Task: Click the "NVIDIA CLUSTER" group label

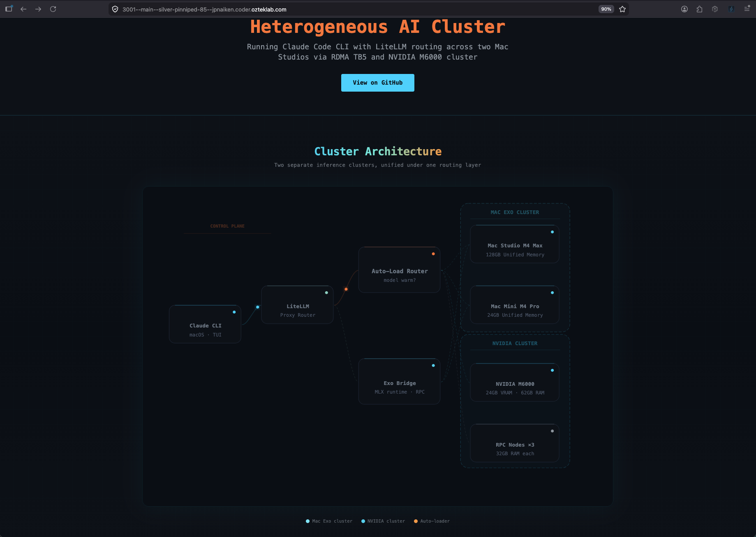Action: coord(515,343)
